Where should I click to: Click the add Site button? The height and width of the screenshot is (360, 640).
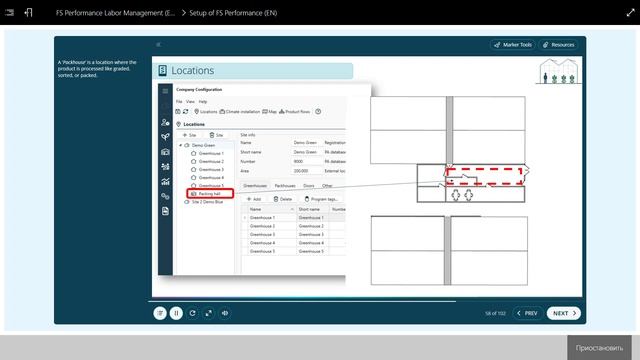point(189,135)
